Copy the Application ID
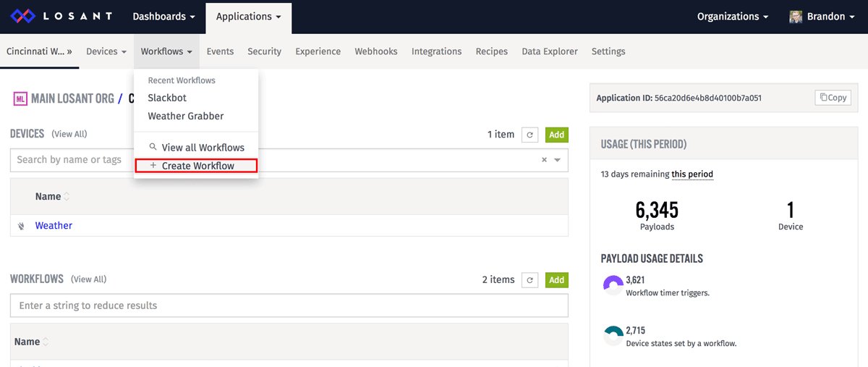The height and width of the screenshot is (367, 868). click(832, 98)
